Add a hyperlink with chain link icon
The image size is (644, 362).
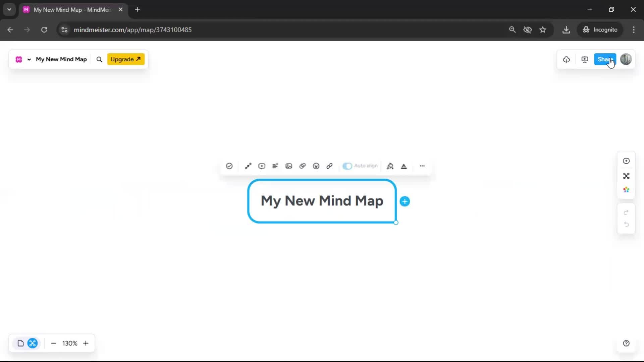coord(329,166)
